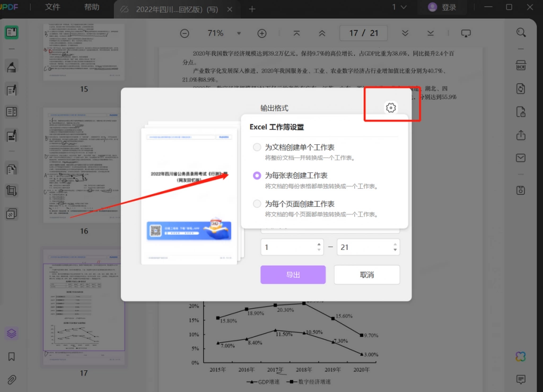Increase the end page value 21

click(395, 245)
